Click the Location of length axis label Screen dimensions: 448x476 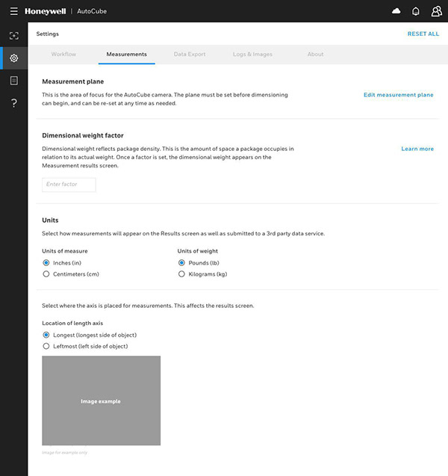pyautogui.click(x=72, y=324)
